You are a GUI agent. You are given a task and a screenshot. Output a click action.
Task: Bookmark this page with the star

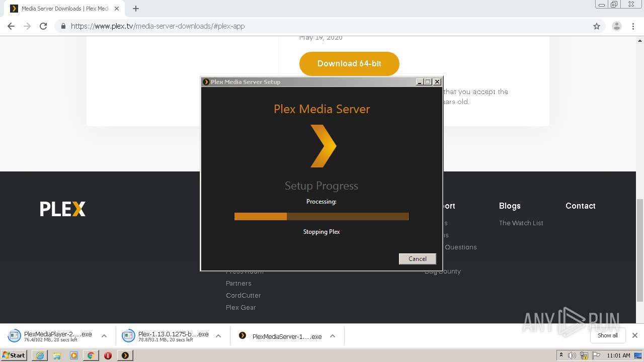(x=597, y=26)
